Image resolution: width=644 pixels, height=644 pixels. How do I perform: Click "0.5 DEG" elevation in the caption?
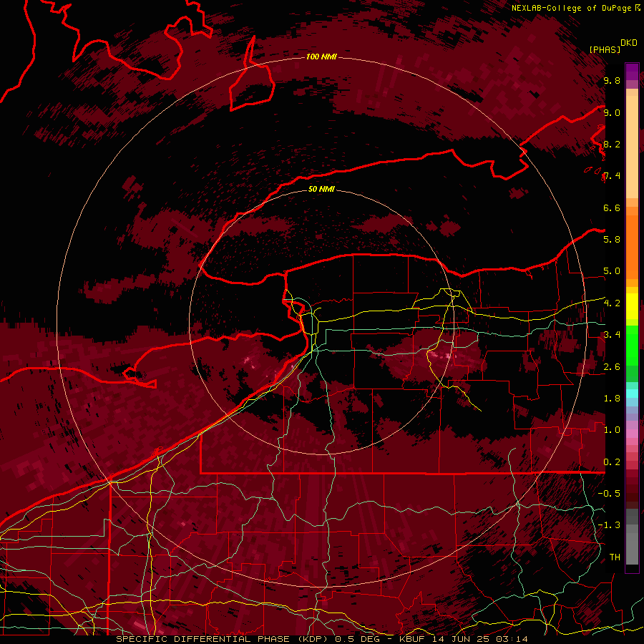[356, 639]
